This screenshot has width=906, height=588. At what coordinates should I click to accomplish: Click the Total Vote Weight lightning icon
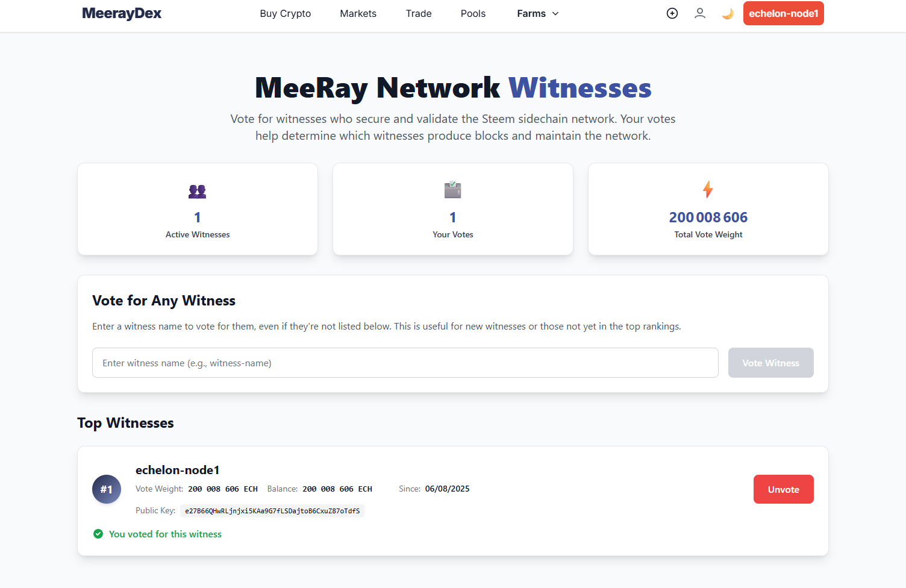point(708,190)
